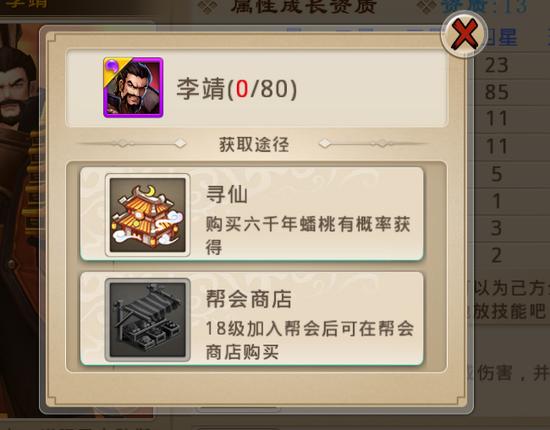The width and height of the screenshot is (550, 430).
Task: Click the purple gem badge on portrait corner
Action: click(112, 65)
